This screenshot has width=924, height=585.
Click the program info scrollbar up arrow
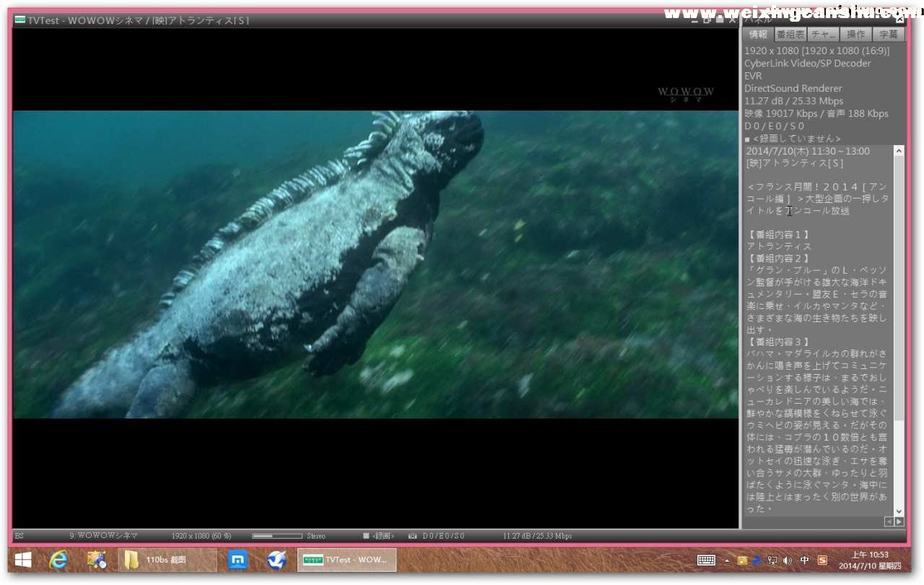899,151
